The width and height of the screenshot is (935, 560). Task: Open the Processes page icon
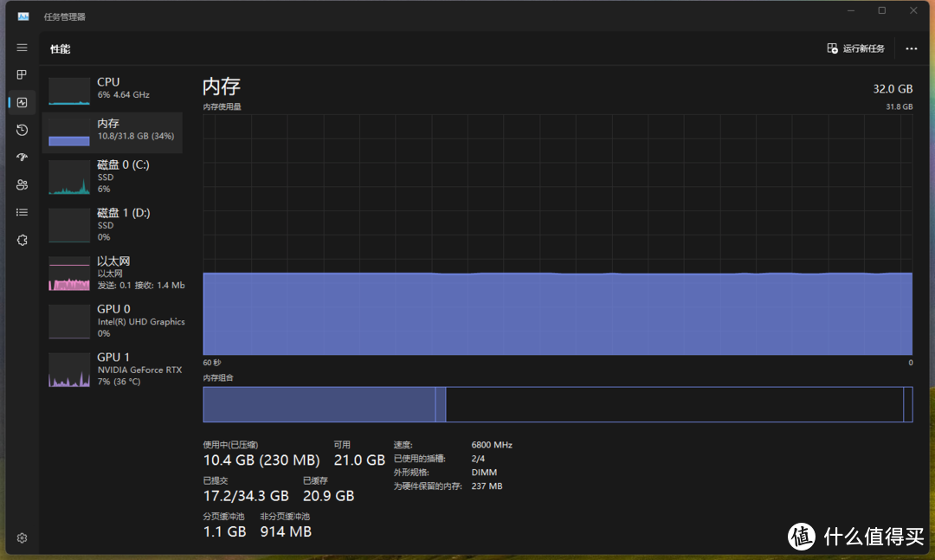click(22, 74)
